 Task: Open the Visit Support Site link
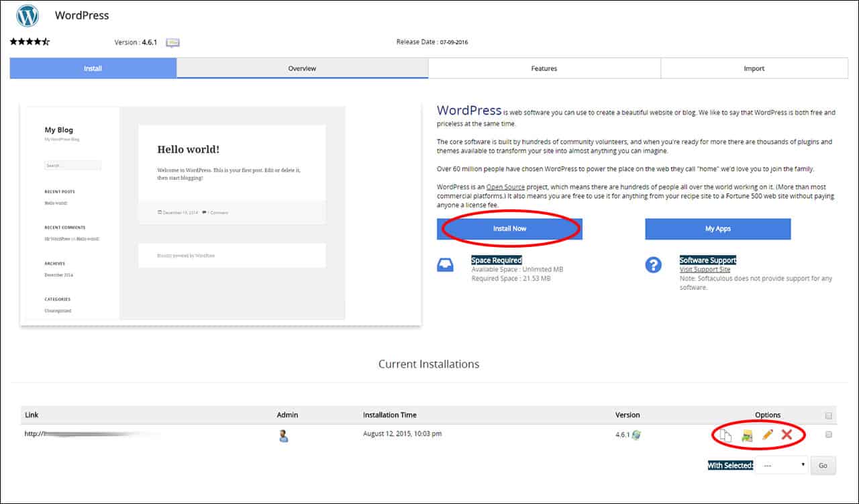coord(705,269)
